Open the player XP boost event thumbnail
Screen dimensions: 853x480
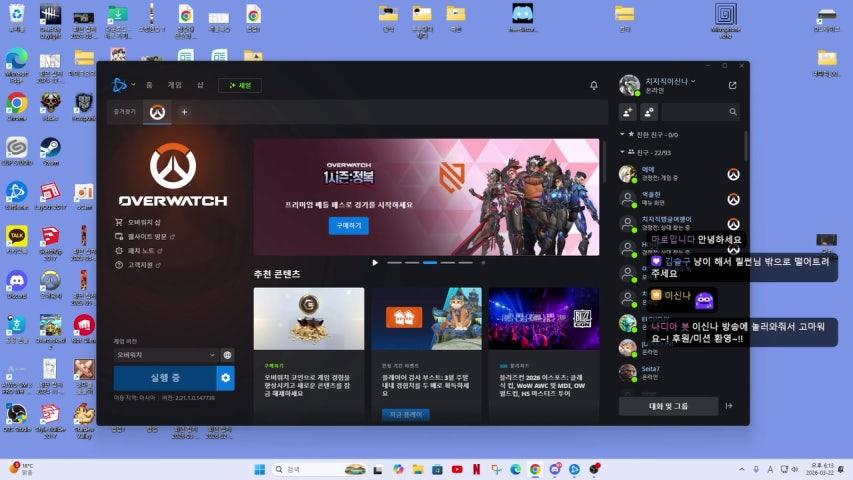click(426, 318)
